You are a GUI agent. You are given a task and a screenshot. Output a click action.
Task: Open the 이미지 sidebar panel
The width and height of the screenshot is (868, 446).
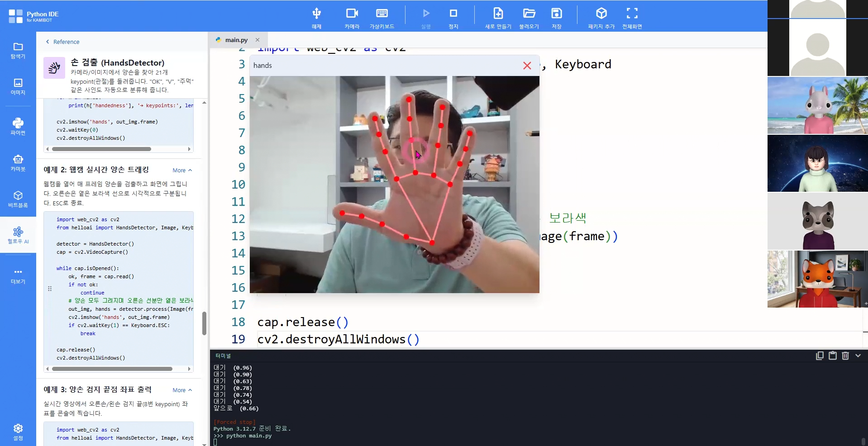(x=18, y=87)
